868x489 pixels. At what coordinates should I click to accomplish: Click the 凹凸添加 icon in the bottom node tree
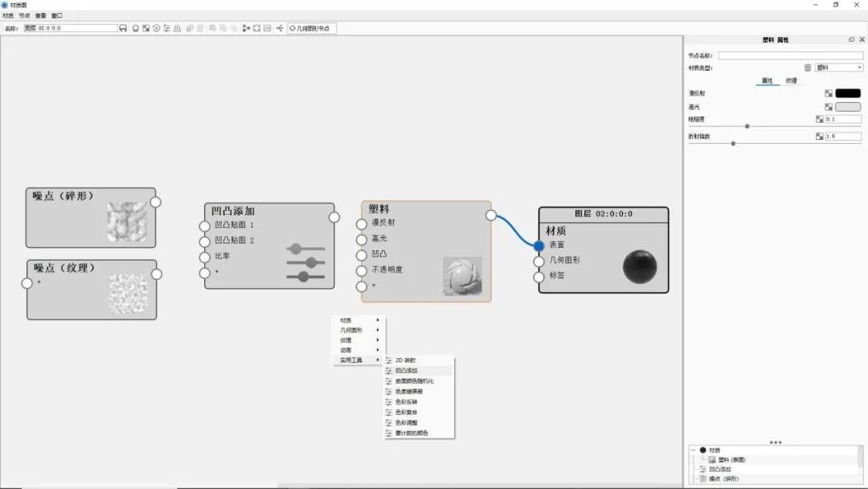[702, 468]
